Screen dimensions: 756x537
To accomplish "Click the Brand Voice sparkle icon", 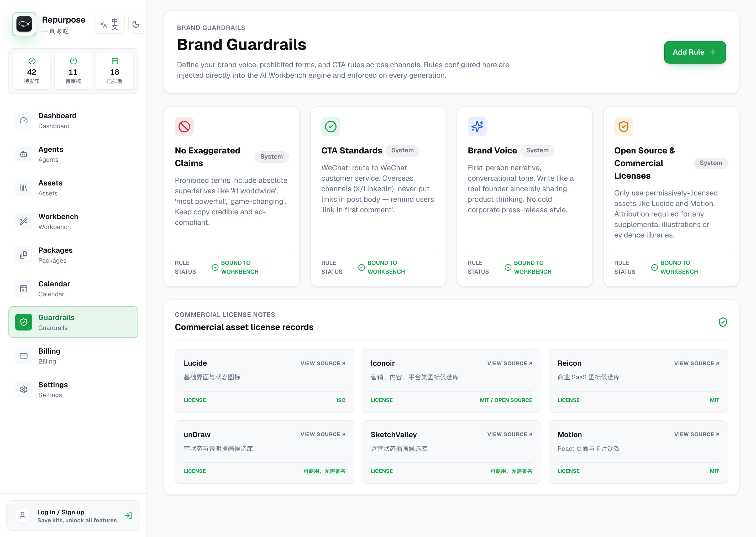I will tap(477, 127).
